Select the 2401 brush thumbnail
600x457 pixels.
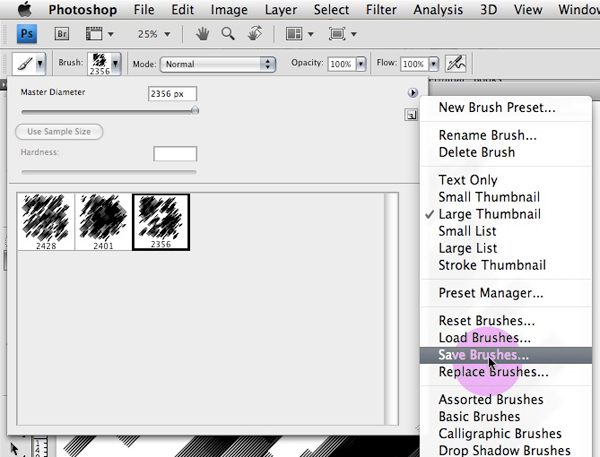coord(103,222)
